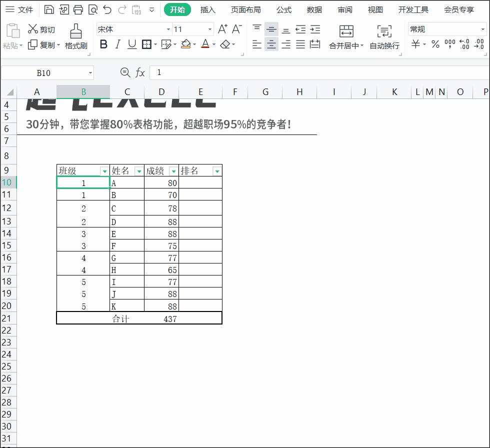Click the formula bar input field

[319, 72]
